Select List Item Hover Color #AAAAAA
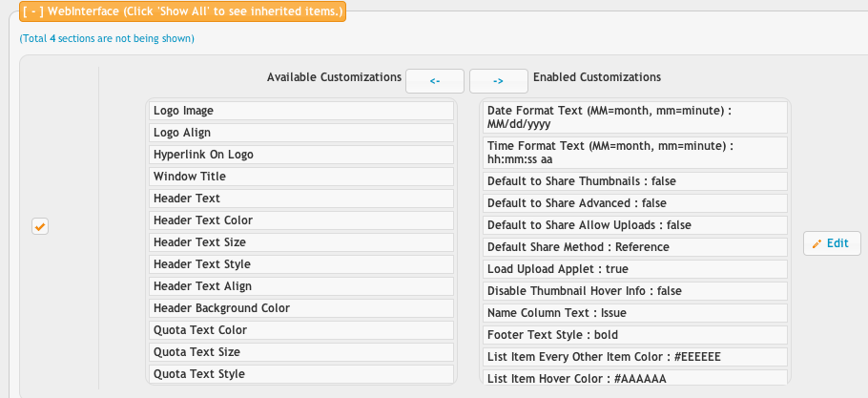This screenshot has height=398, width=868. point(635,378)
